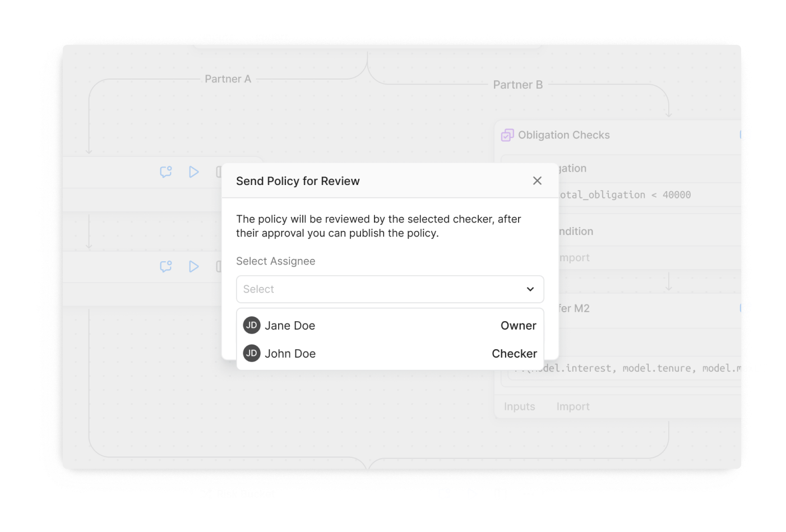The width and height of the screenshot is (786, 532).
Task: Click John Doe's JD avatar badge
Action: click(252, 353)
